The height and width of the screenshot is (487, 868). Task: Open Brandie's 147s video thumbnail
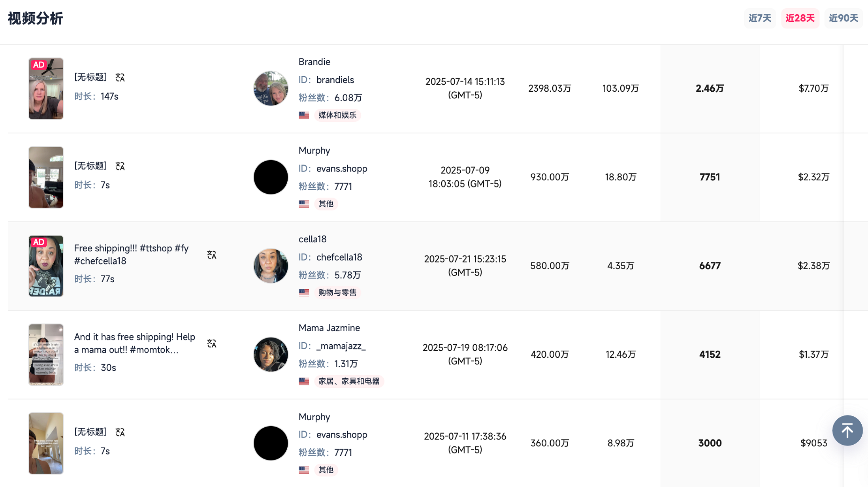46,89
